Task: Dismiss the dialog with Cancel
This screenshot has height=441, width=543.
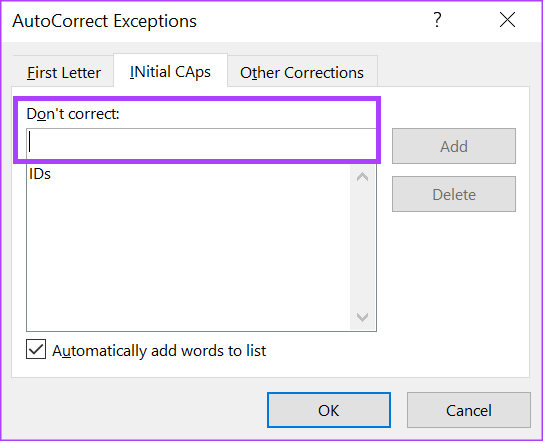Action: click(469, 410)
